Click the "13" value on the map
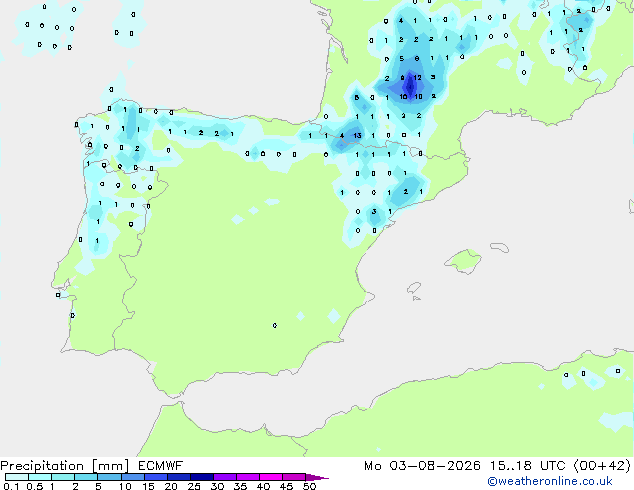Screen dimensions: 634x490 [x=357, y=135]
